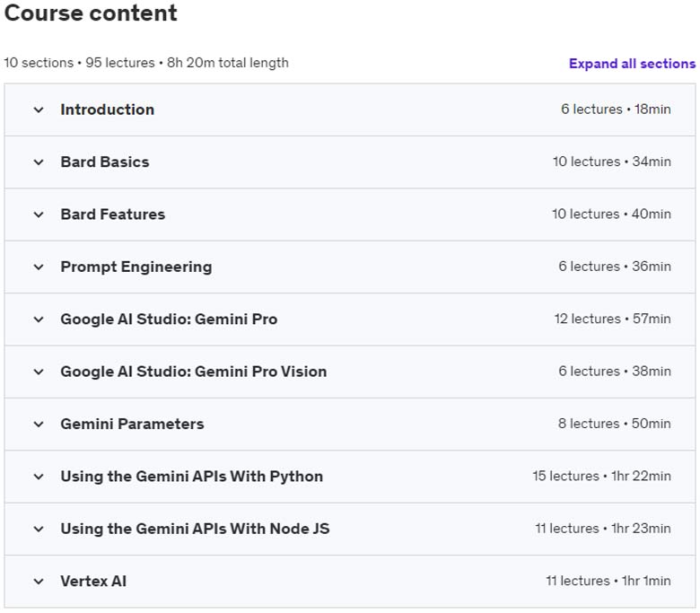Viewport: 700px width, 613px height.
Task: Expand the Vertex AI chevron
Action: pos(39,582)
